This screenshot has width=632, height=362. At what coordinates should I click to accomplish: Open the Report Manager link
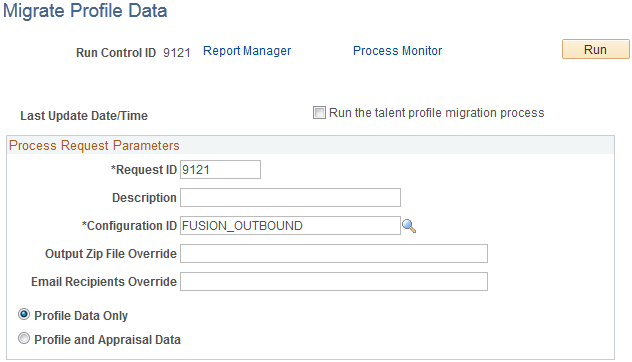(x=247, y=51)
